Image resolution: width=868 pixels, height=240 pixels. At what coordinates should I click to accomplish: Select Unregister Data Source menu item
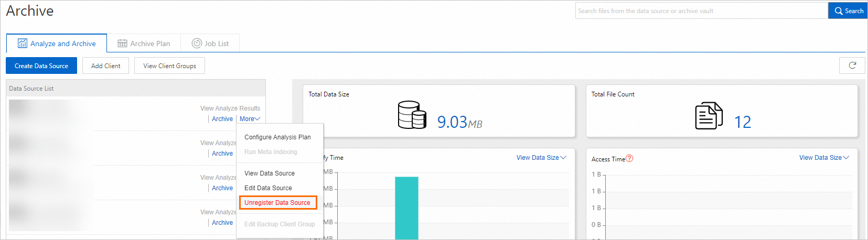(278, 203)
